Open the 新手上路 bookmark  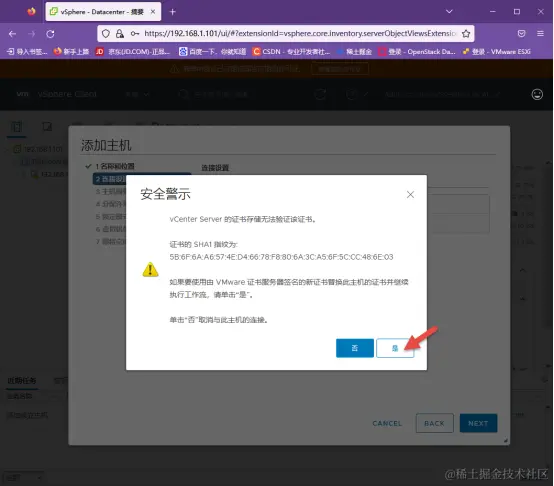[x=71, y=52]
